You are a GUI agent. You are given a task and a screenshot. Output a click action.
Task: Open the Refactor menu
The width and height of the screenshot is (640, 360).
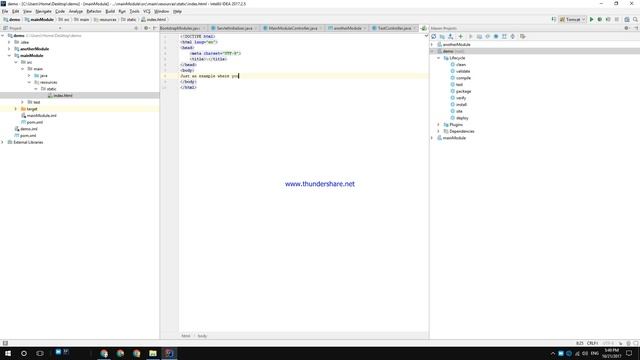coord(93,11)
